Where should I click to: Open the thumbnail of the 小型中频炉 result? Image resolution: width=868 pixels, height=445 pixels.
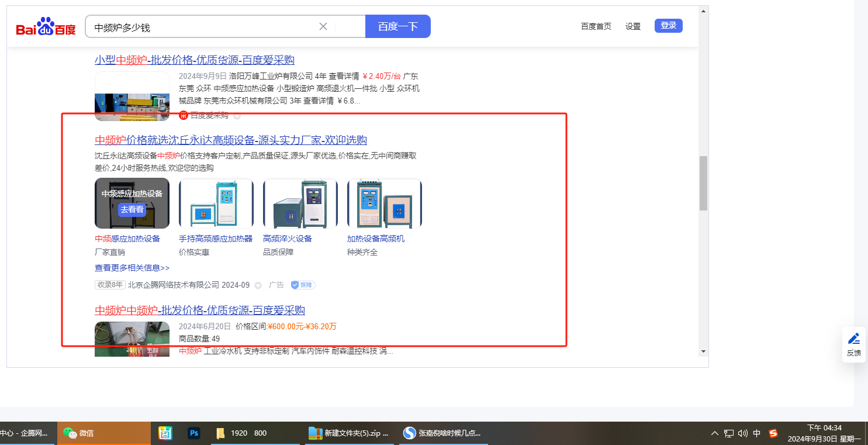(132, 96)
